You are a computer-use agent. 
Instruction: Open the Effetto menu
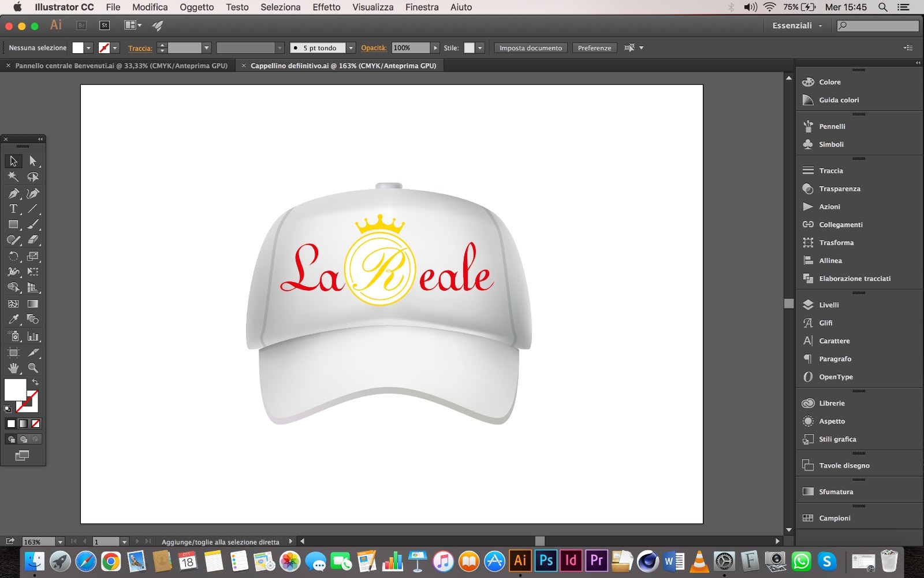pos(326,7)
